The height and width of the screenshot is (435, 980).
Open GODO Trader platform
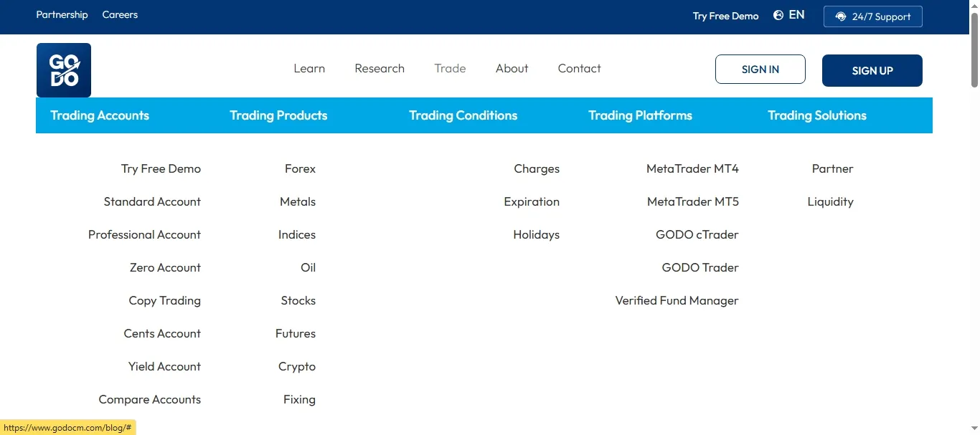coord(700,268)
